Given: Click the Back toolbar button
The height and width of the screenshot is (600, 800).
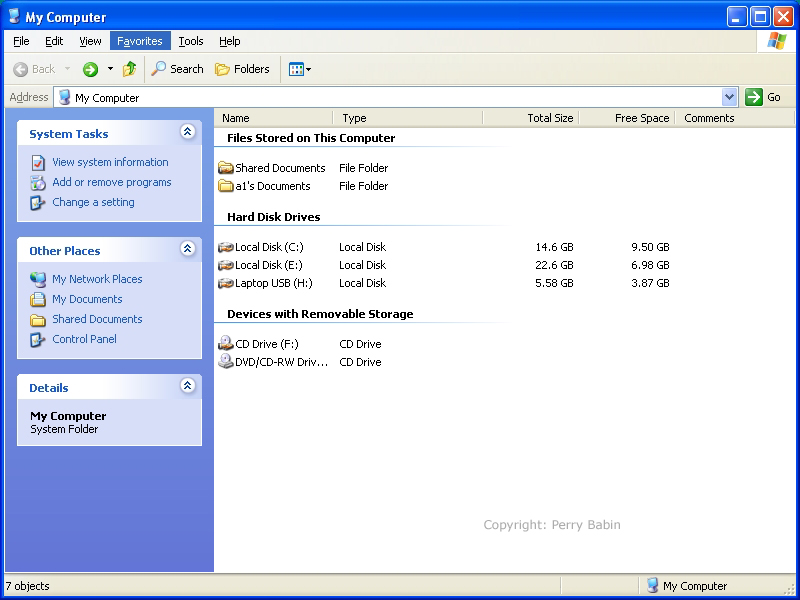Looking at the screenshot, I should pos(34,69).
